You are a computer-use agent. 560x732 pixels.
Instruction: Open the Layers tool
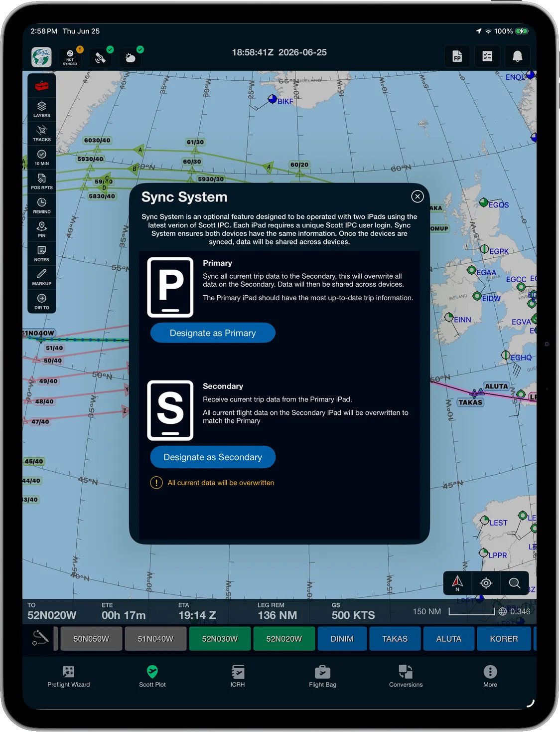pyautogui.click(x=42, y=109)
